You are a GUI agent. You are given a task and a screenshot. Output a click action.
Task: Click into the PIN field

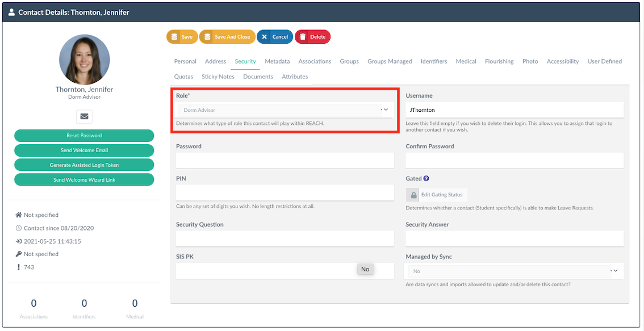tap(285, 193)
